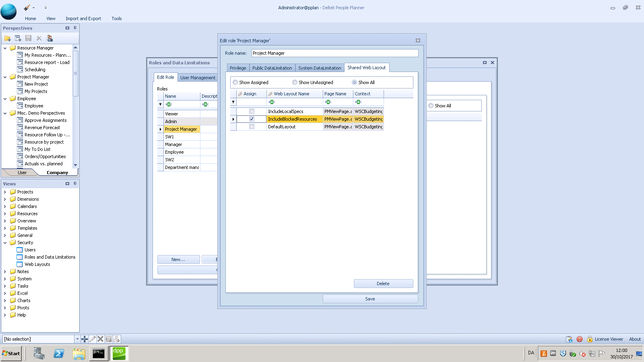
Task: Open License Viewer padlock icon
Action: (590, 339)
